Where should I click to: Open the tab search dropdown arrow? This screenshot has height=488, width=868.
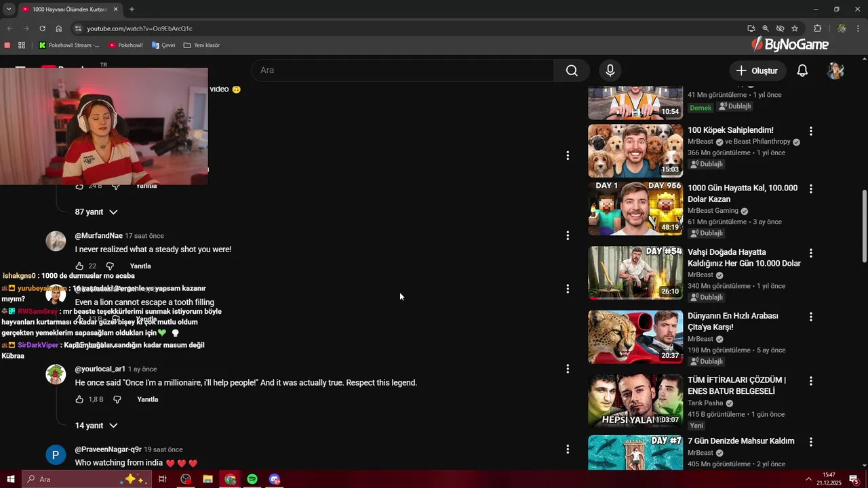pyautogui.click(x=9, y=9)
